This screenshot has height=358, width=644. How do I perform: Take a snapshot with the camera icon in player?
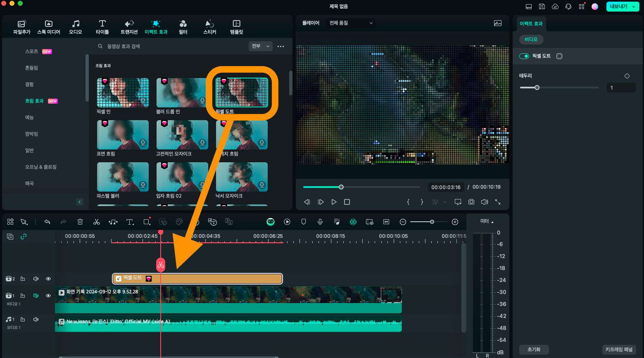point(471,202)
